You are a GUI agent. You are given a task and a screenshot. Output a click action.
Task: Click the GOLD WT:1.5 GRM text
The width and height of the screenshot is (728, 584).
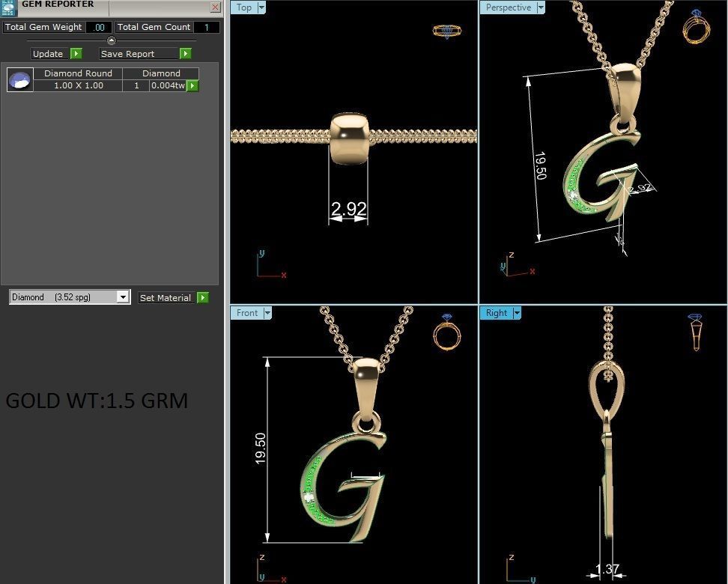coord(97,401)
